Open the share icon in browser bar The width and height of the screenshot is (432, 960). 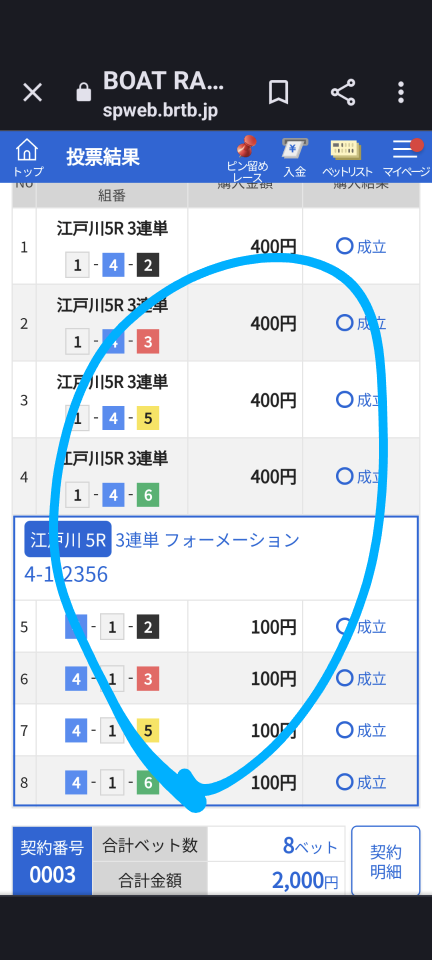(x=343, y=92)
